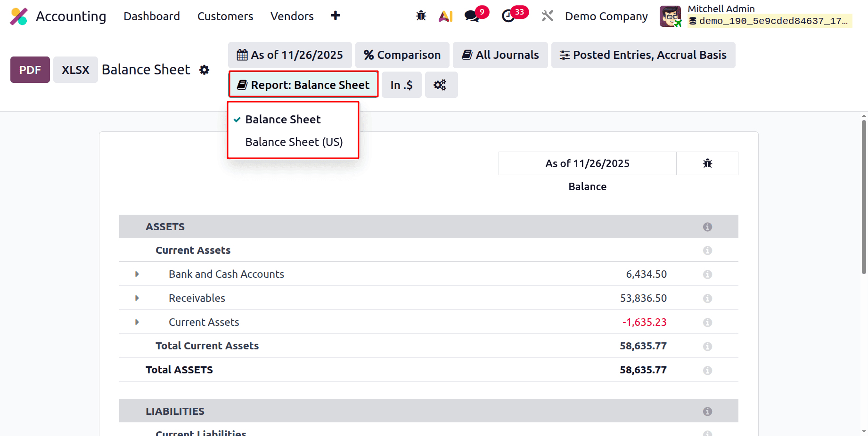Export the report as PDF
Image resolution: width=868 pixels, height=436 pixels.
tap(30, 70)
